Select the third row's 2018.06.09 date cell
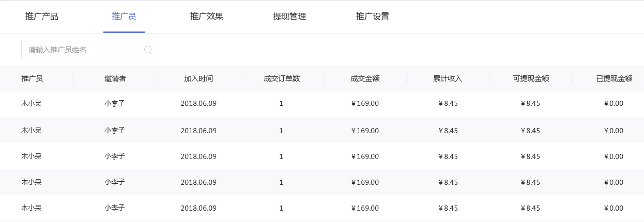Image resolution: width=644 pixels, height=222 pixels. 198,156
